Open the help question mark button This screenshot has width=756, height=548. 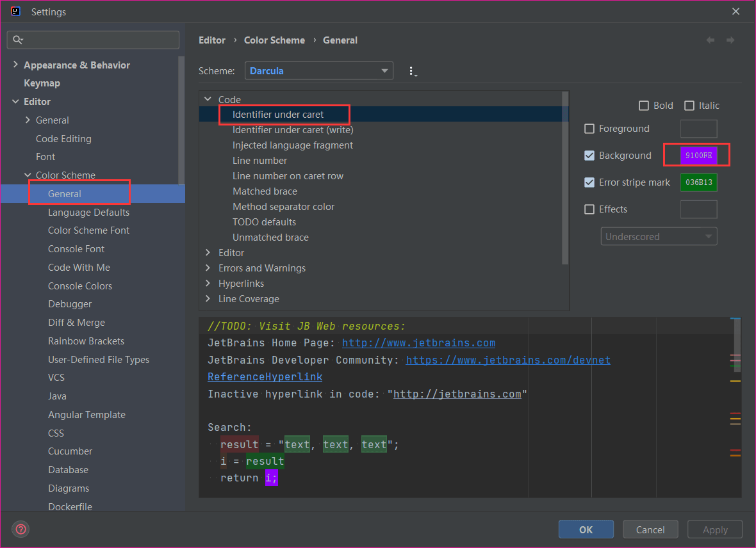coord(21,529)
